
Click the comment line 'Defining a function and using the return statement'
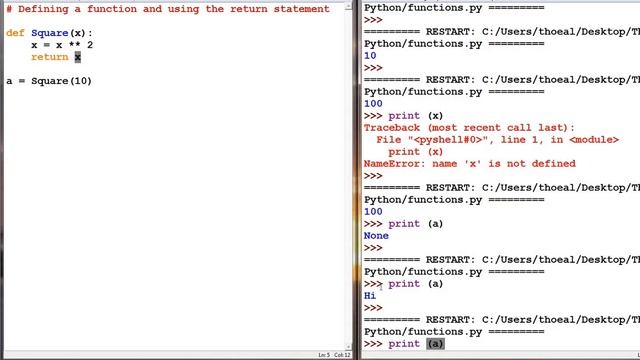(168, 9)
